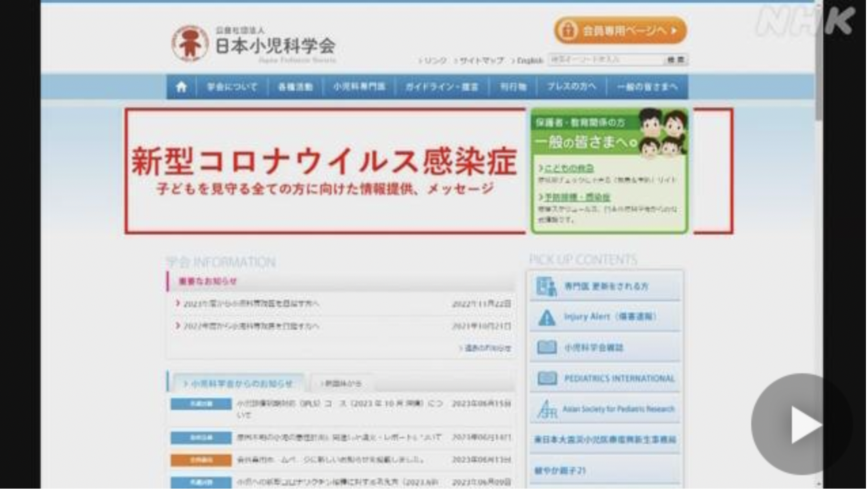The height and width of the screenshot is (490, 868).
Task: Open the 一般の皆さまへ navigation menu
Action: (647, 87)
